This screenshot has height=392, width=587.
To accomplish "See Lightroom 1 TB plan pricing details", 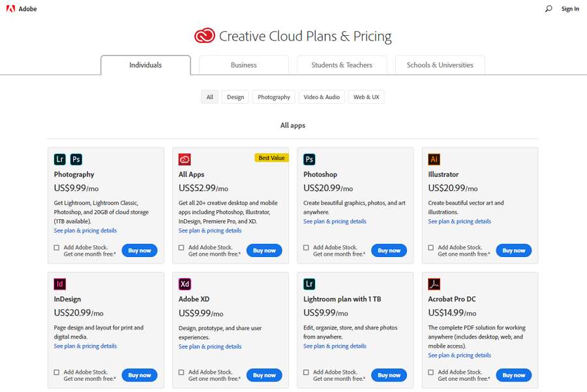I will (335, 346).
